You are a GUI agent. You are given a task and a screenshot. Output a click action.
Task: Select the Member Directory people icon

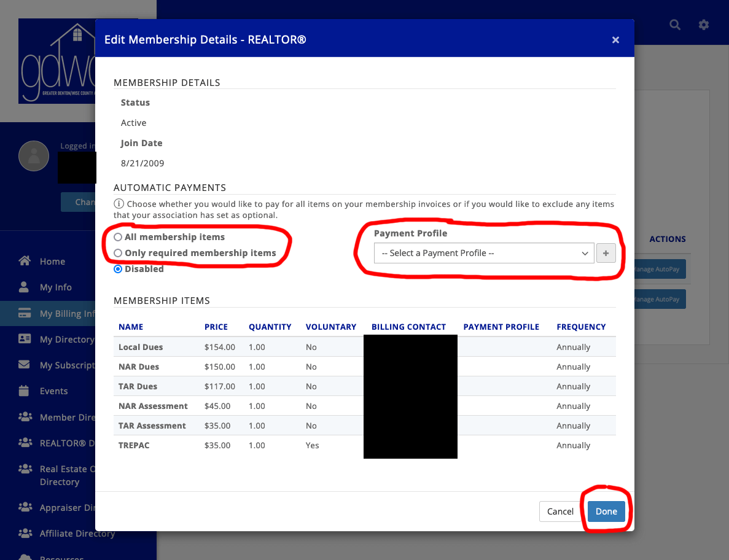pos(25,417)
